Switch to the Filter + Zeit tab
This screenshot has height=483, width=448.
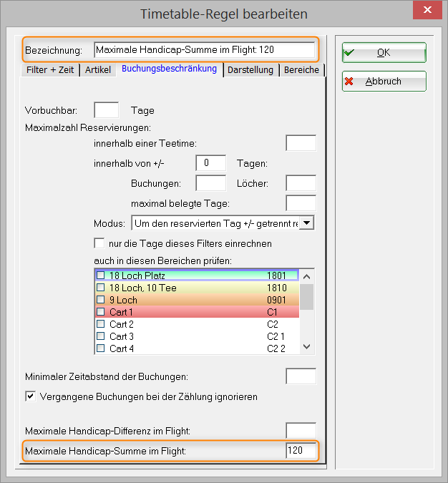(50, 70)
